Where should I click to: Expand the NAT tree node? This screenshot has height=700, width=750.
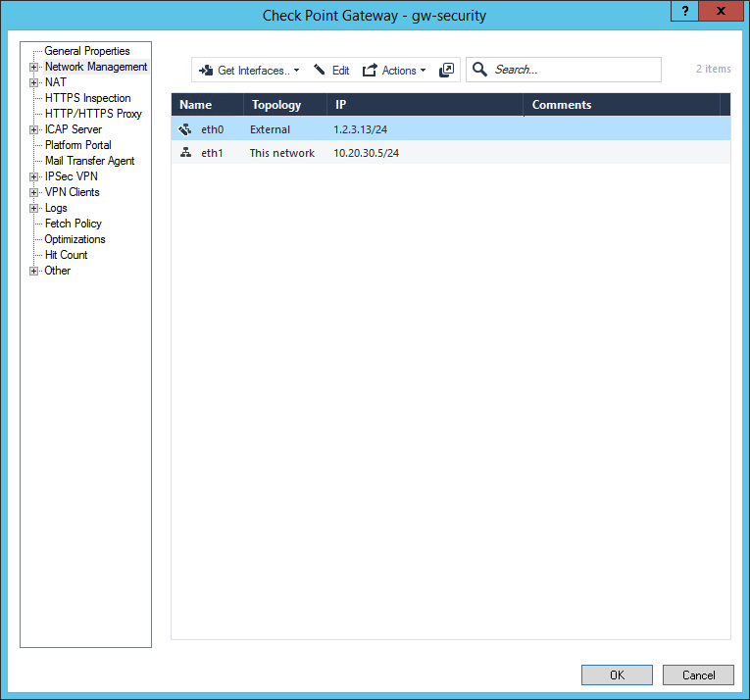tap(33, 83)
